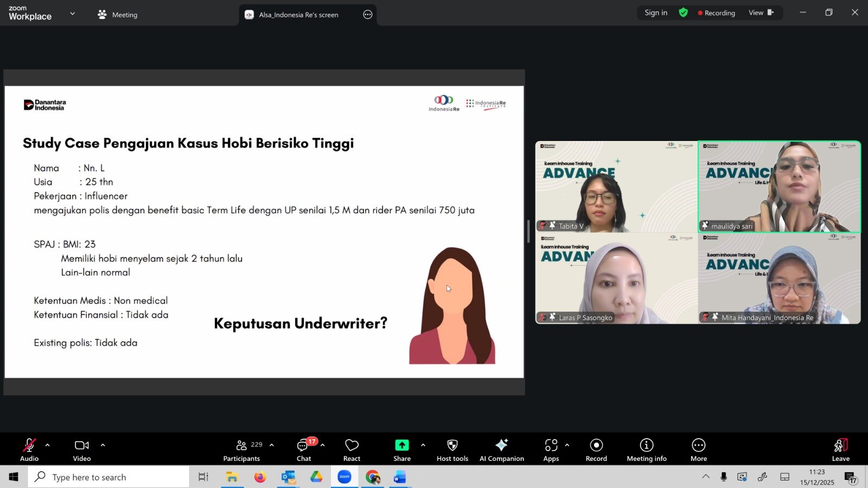Select Alsa_Indonesia Re's screen tab
Image resolution: width=868 pixels, height=488 pixels.
(298, 15)
